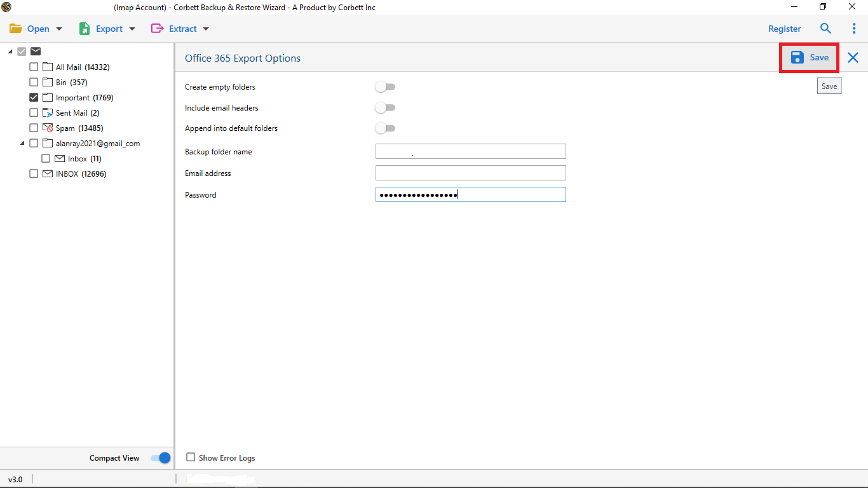This screenshot has height=488, width=868.
Task: Click the envelope icon beside Inbox (11)
Action: coord(60,158)
